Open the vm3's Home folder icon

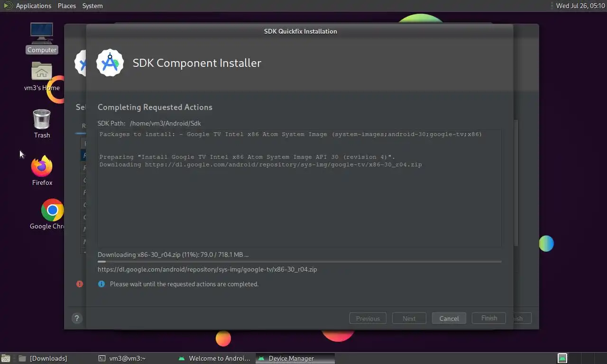(42, 76)
